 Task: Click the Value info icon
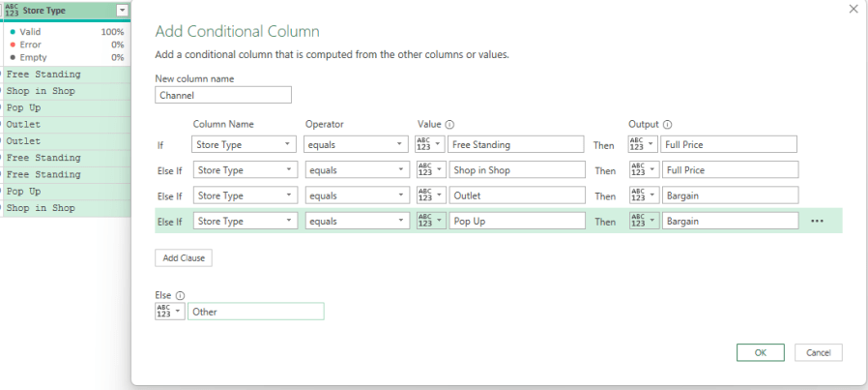click(x=450, y=125)
